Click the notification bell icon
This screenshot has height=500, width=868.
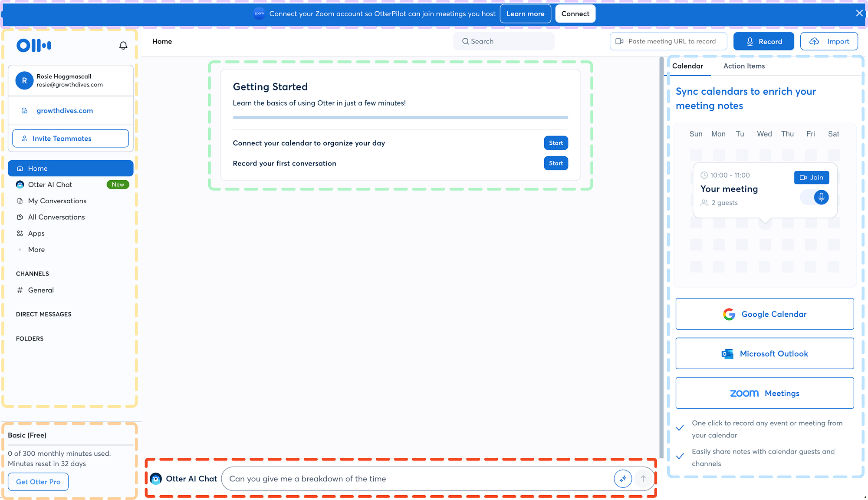pyautogui.click(x=123, y=46)
